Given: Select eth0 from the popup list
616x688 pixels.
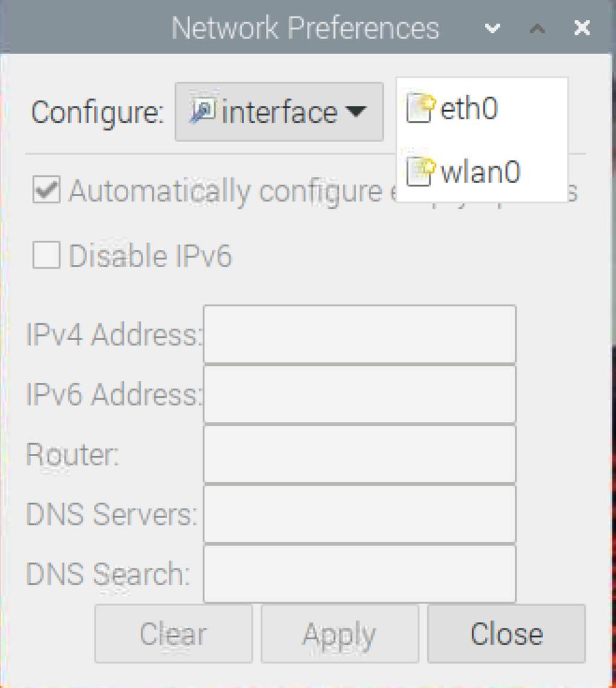Looking at the screenshot, I should [482, 108].
